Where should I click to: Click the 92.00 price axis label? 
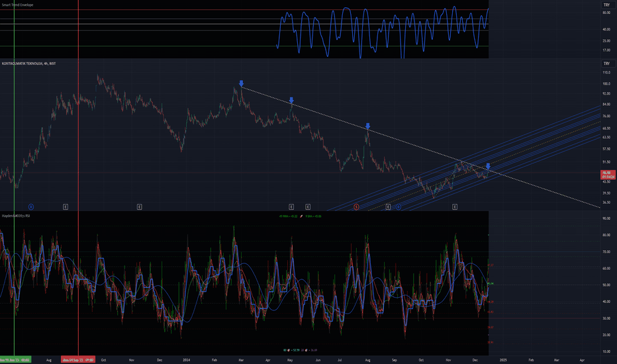click(606, 94)
